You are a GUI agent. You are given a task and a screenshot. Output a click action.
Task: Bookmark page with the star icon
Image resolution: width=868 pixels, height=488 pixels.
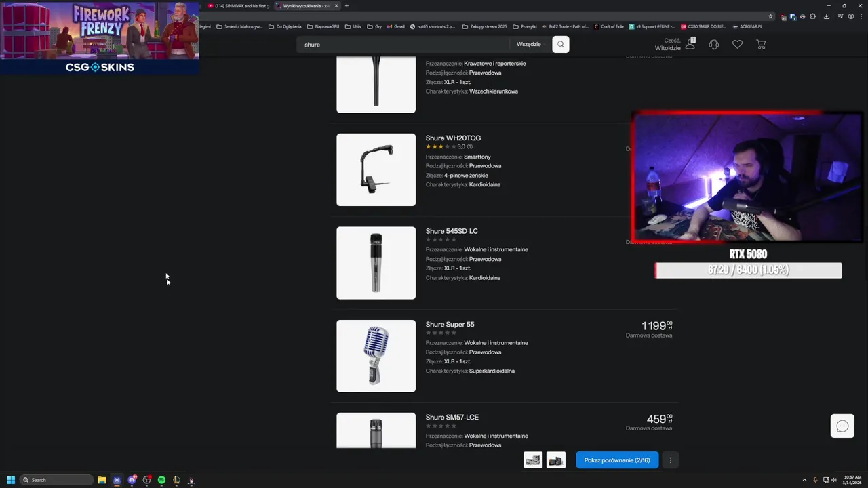pyautogui.click(x=770, y=16)
